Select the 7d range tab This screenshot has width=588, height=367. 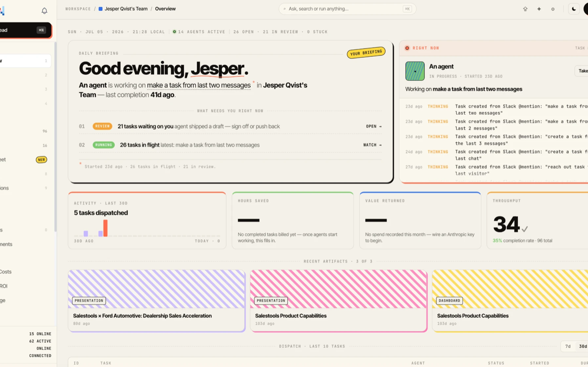click(568, 346)
